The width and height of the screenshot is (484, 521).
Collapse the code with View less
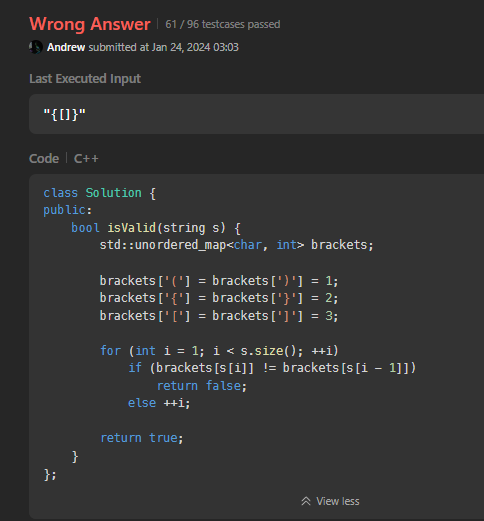pos(330,501)
